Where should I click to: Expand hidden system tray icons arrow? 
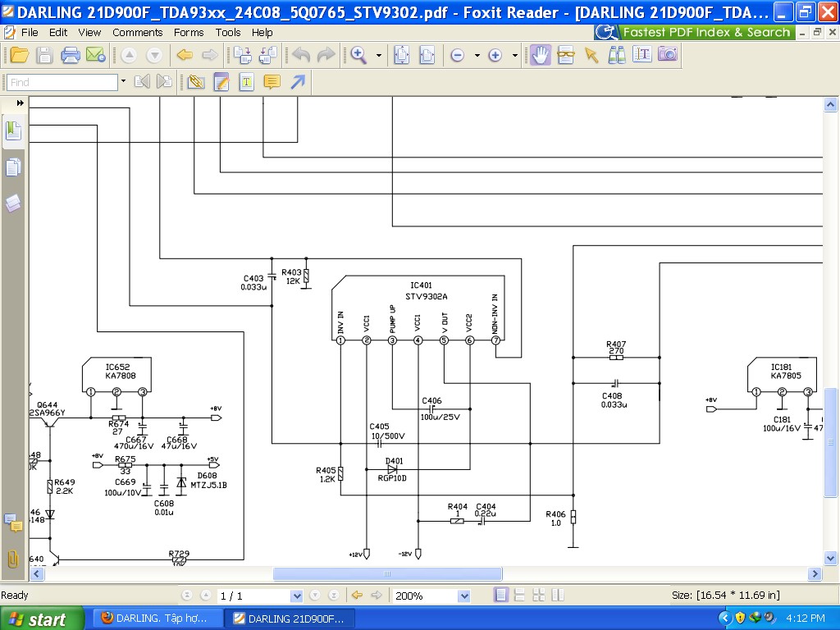[724, 619]
